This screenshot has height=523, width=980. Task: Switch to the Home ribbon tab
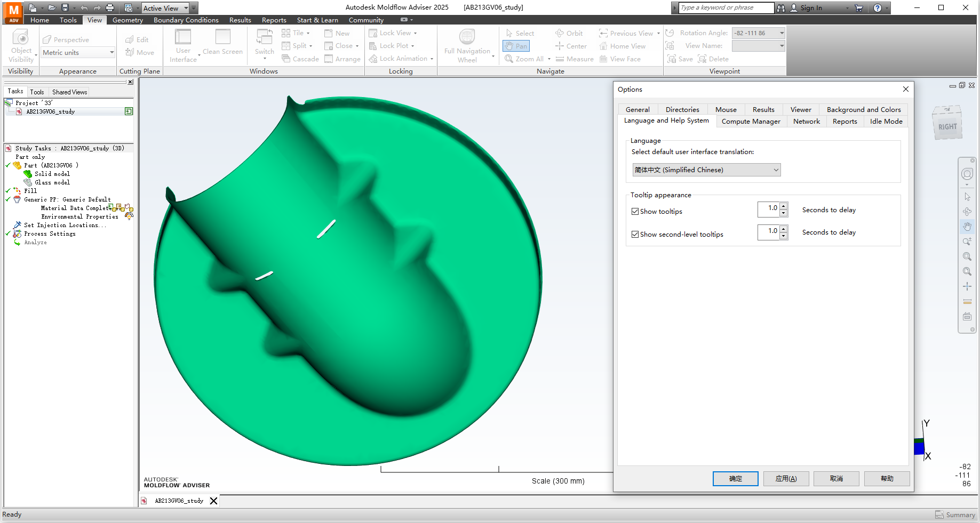click(39, 20)
